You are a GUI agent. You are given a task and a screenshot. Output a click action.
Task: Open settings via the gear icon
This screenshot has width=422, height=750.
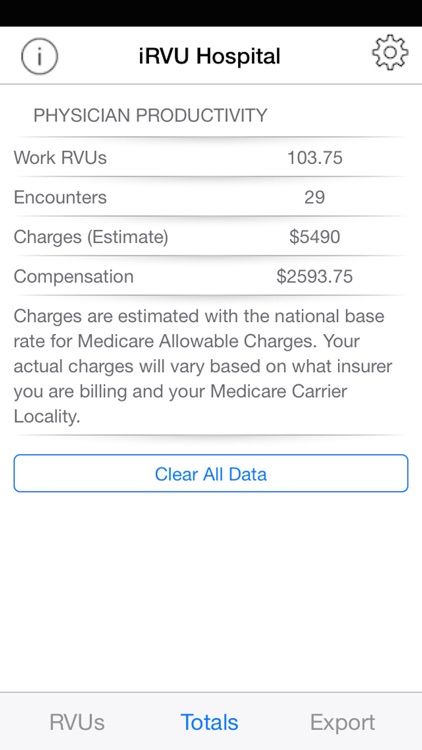pyautogui.click(x=390, y=53)
